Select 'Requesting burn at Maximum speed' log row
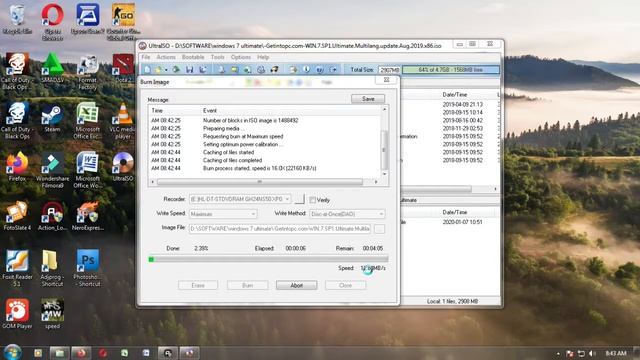The width and height of the screenshot is (640, 360). pos(264,136)
